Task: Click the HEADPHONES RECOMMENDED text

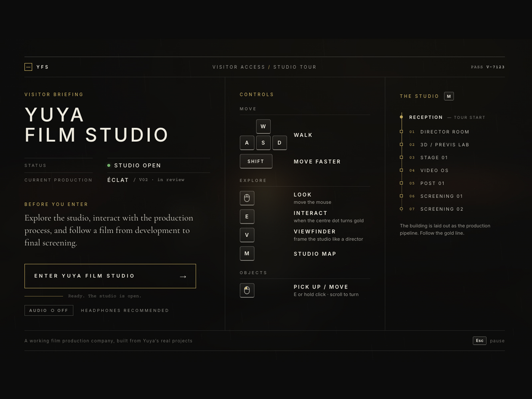Action: (125, 310)
